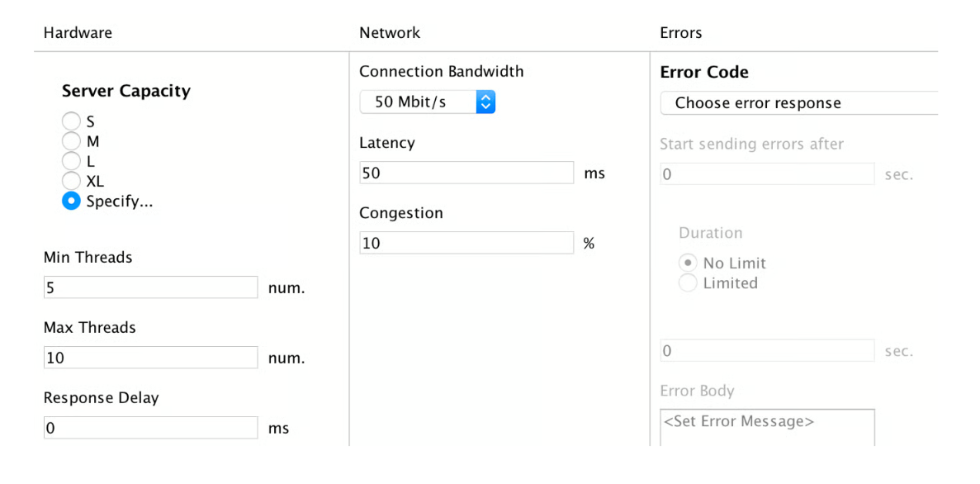Viewport: 980px width, 484px height.
Task: Click the 50 Mbit/s dropdown arrow stepper
Action: [x=485, y=102]
